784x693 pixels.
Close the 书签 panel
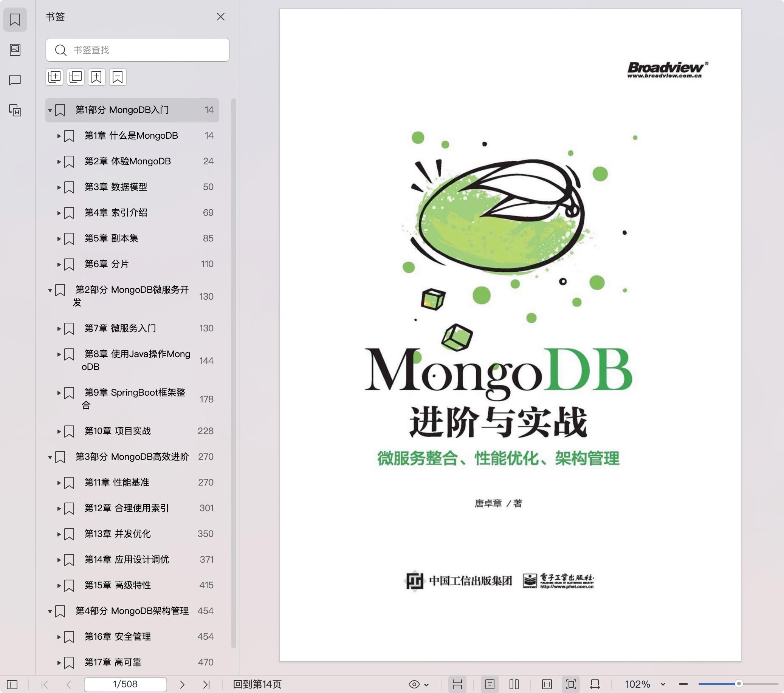220,17
